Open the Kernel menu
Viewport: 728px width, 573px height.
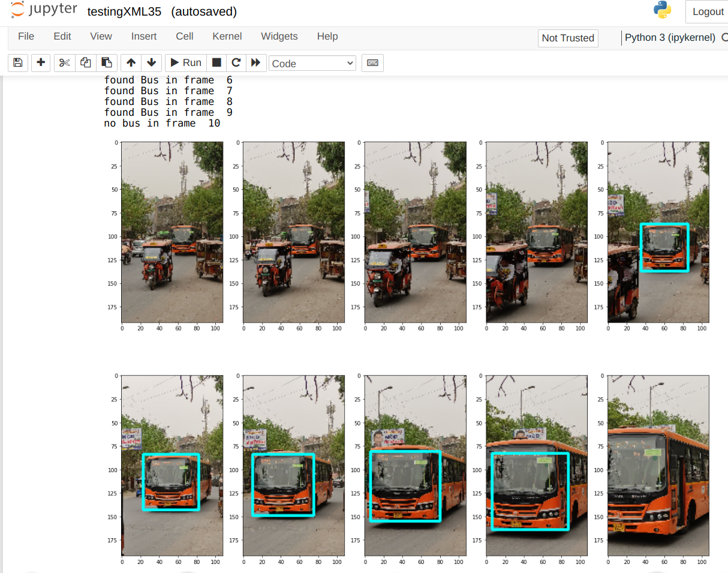[227, 36]
